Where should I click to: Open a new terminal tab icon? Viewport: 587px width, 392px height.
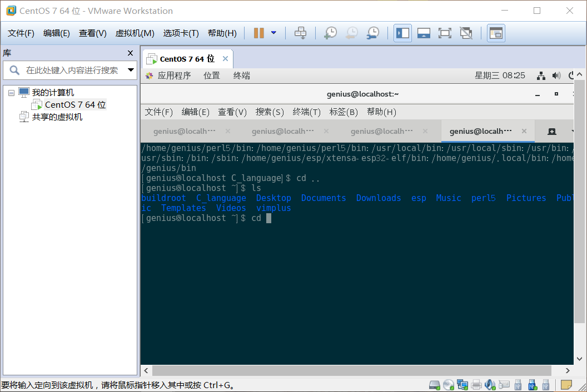pos(552,131)
